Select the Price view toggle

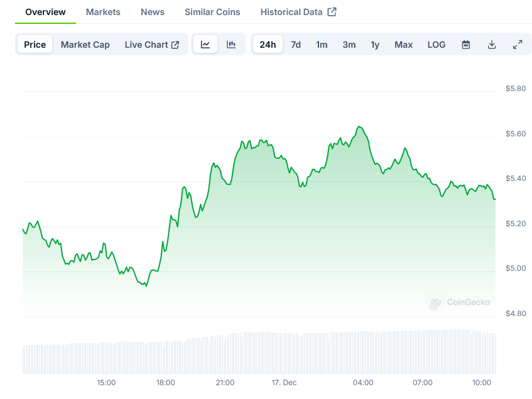click(35, 45)
